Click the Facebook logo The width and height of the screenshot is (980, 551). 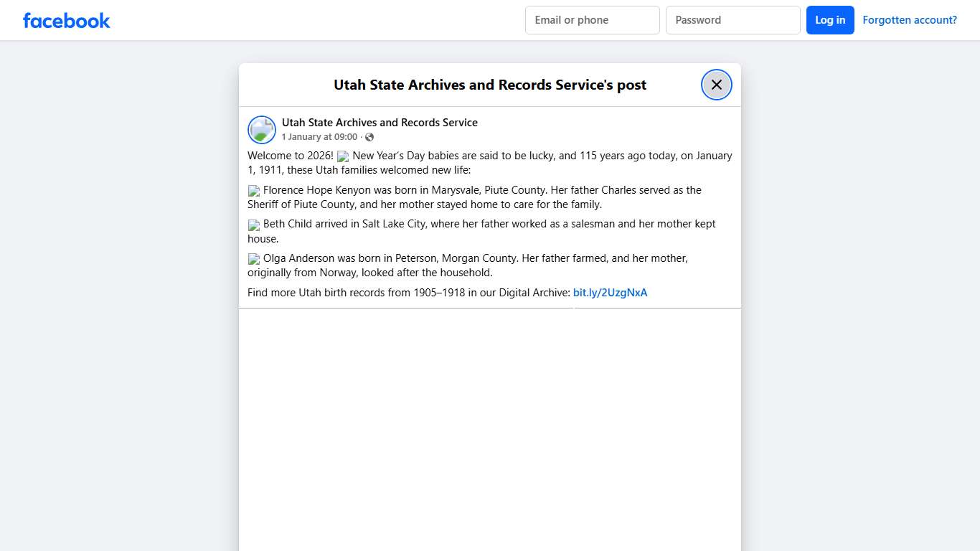point(67,21)
